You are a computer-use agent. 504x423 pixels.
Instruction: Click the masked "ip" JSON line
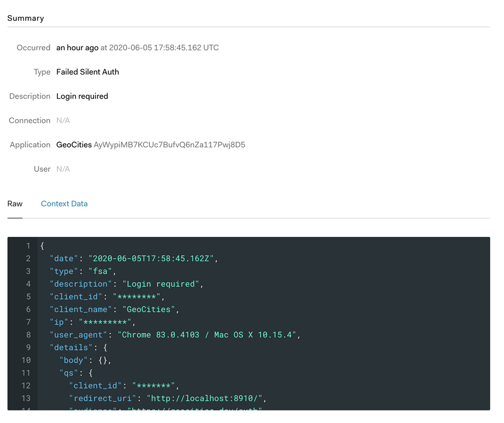click(x=92, y=322)
